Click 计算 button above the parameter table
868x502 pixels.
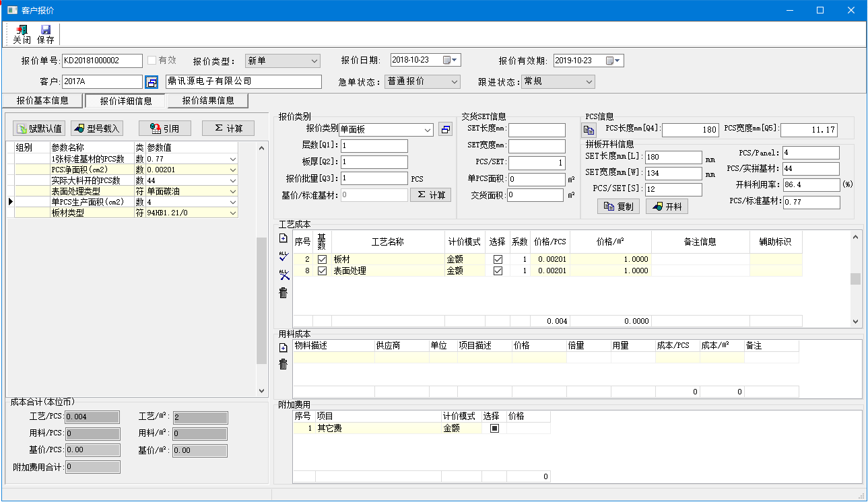tap(228, 129)
